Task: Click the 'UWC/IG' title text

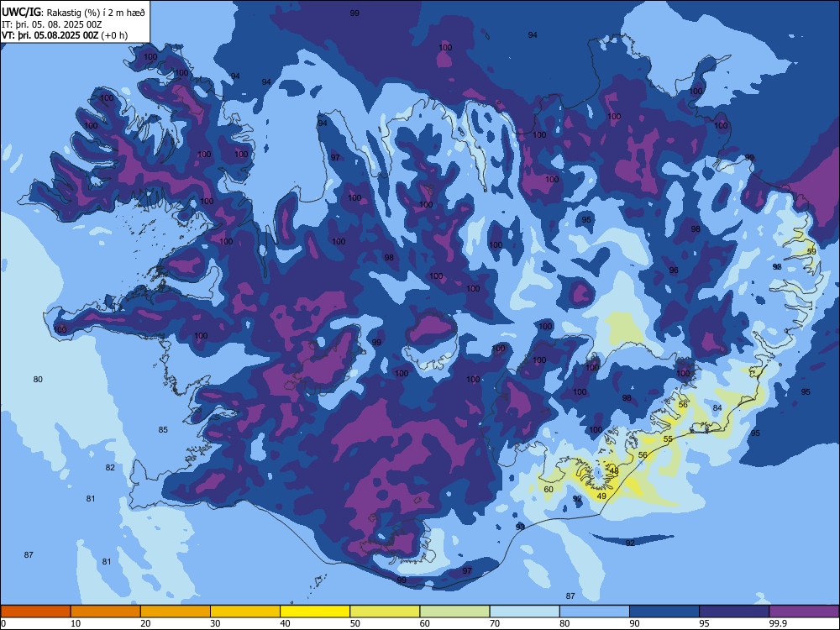Action: [x=22, y=11]
